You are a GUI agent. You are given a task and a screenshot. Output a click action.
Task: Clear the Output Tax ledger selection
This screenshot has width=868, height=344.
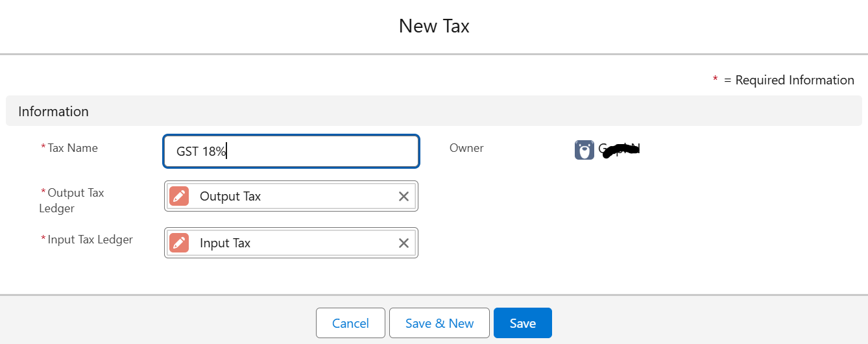click(404, 196)
